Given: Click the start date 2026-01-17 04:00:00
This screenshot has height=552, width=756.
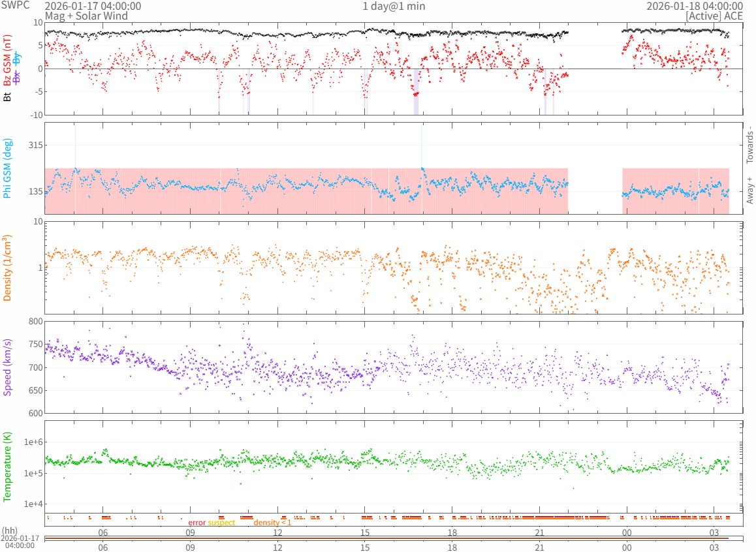Looking at the screenshot, I should pyautogui.click(x=93, y=6).
